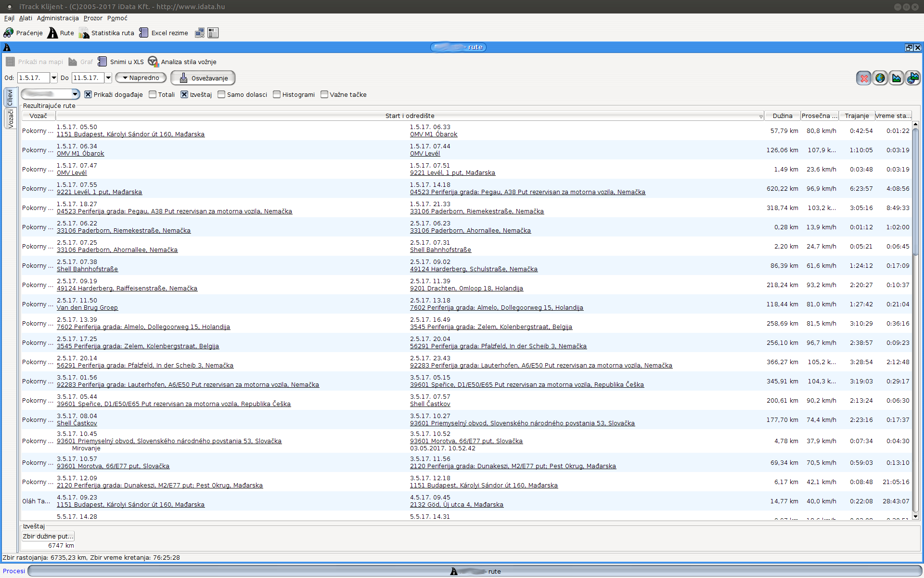The width and height of the screenshot is (924, 578).
Task: Switch to the Vozači side tab
Action: [x=10, y=118]
